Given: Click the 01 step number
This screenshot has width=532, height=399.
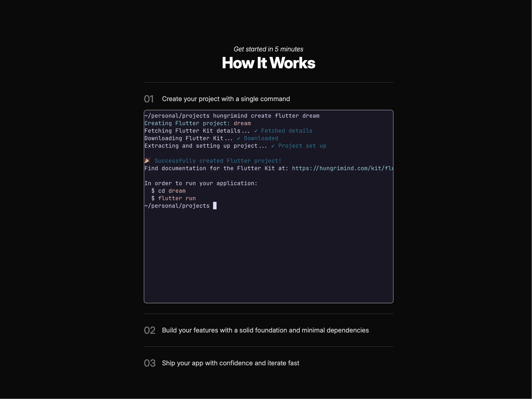Looking at the screenshot, I should tap(149, 99).
